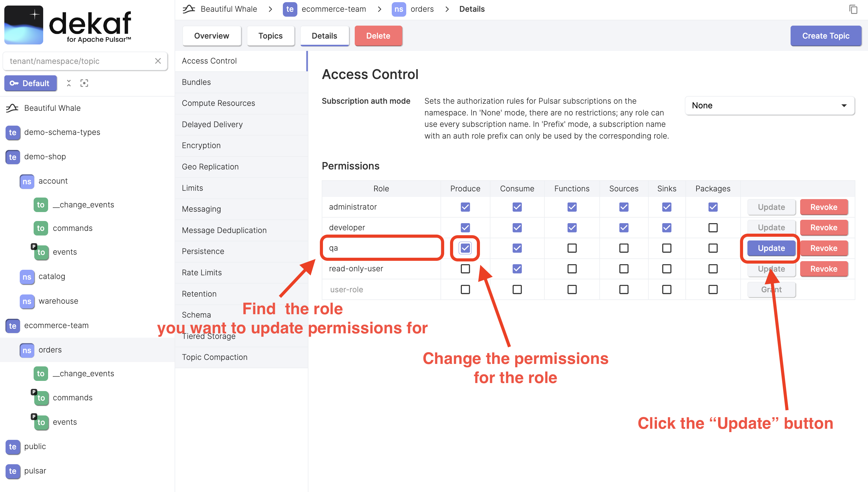The height and width of the screenshot is (492, 868).
Task: Click Update button for administrator role
Action: click(x=771, y=207)
